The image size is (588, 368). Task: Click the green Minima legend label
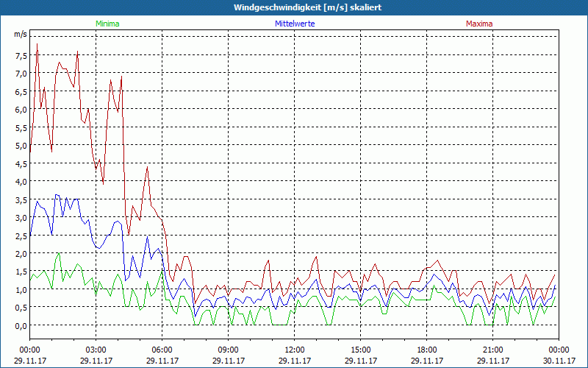[x=107, y=24]
